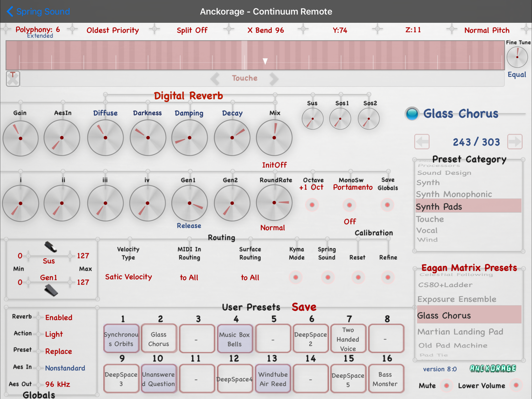Click the macro ii knob
532x399 pixels.
tap(62, 203)
